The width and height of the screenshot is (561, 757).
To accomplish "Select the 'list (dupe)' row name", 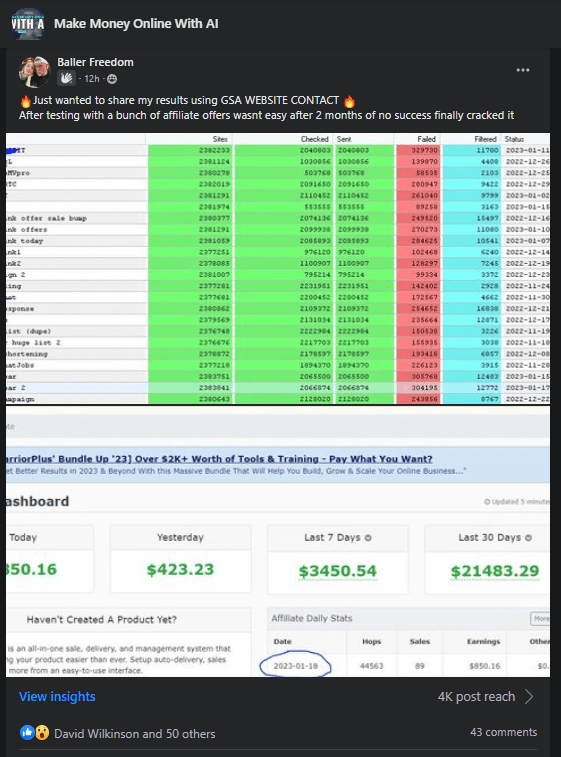I will pyautogui.click(x=28, y=332).
